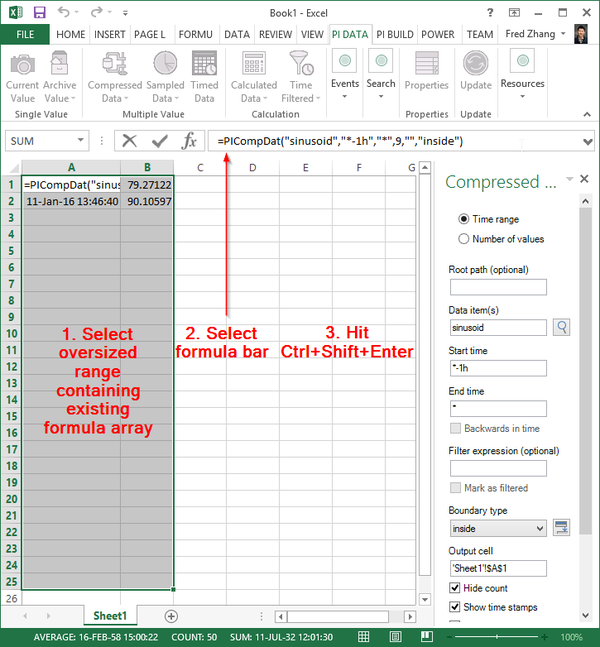Click the Resources ribbon icon
Image resolution: width=600 pixels, height=647 pixels.
[522, 61]
